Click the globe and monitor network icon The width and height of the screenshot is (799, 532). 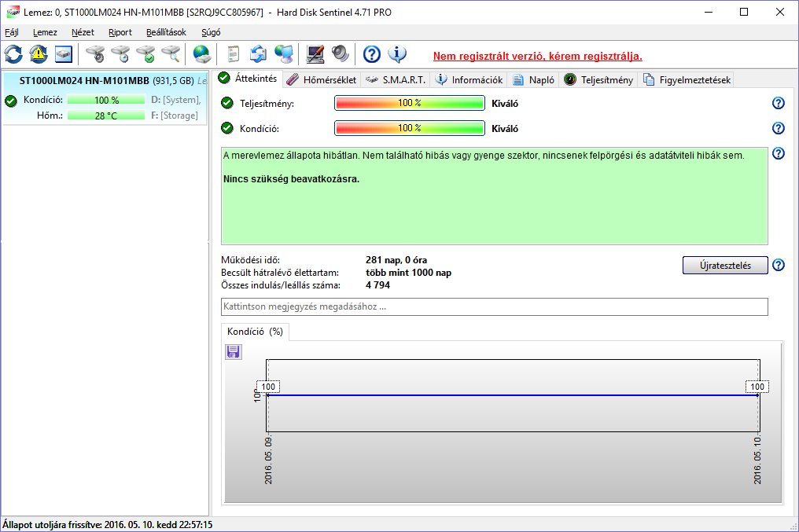point(283,54)
